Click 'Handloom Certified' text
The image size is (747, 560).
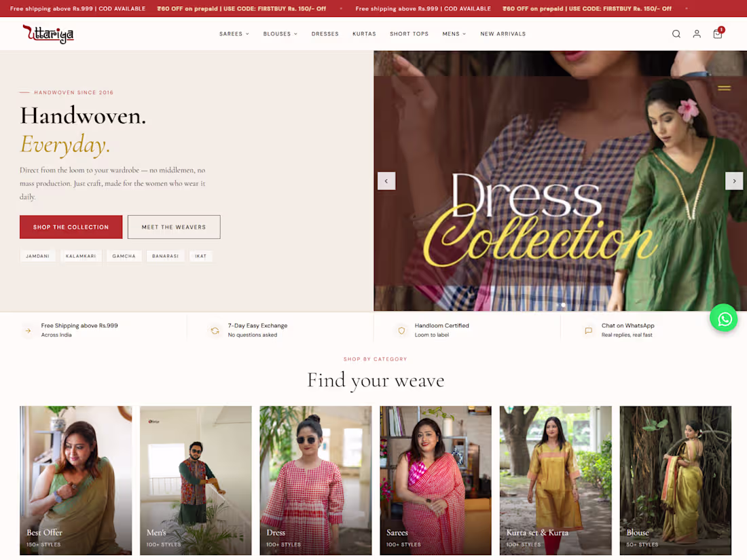click(441, 326)
